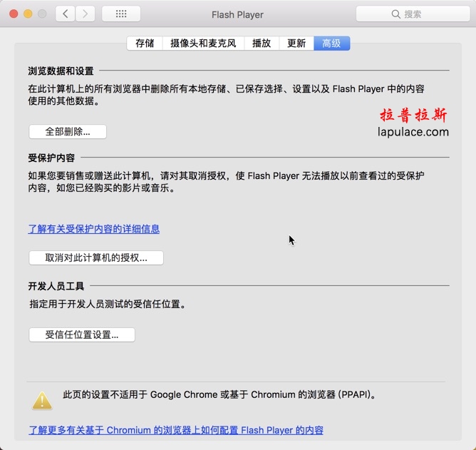Click the magnifier icon in the search box

tap(395, 14)
